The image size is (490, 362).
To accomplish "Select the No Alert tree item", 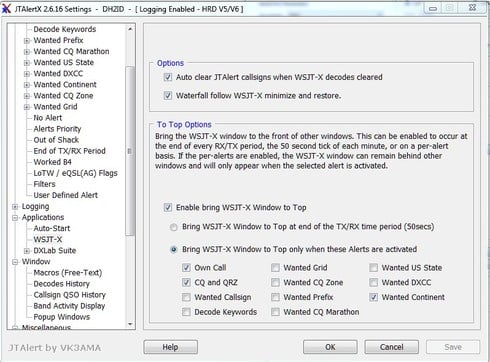I will [x=48, y=118].
